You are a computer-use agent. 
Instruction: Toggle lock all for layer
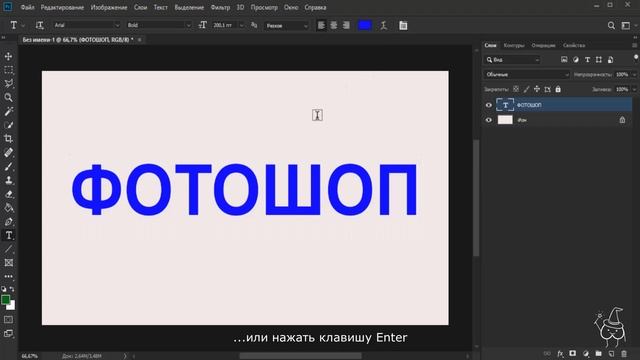(558, 89)
